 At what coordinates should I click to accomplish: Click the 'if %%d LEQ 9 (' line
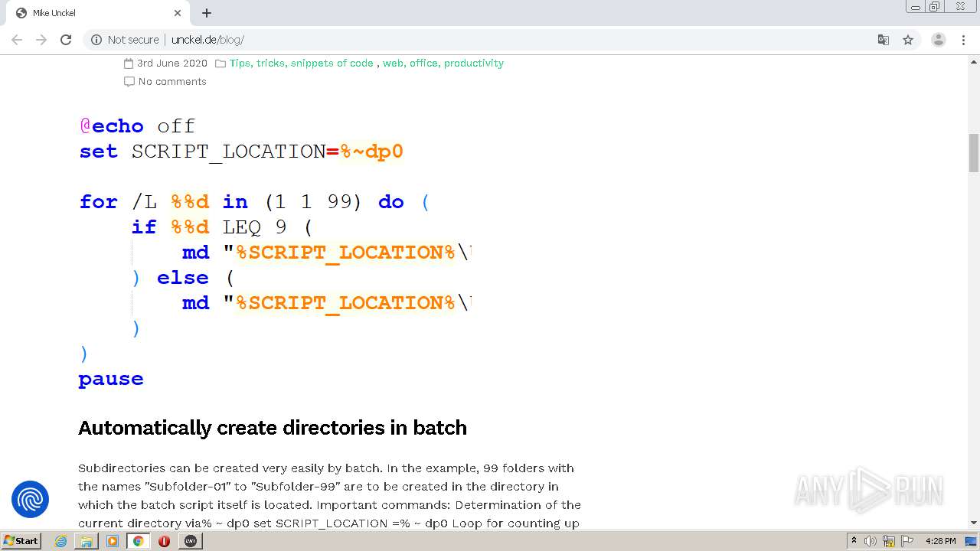(x=222, y=227)
